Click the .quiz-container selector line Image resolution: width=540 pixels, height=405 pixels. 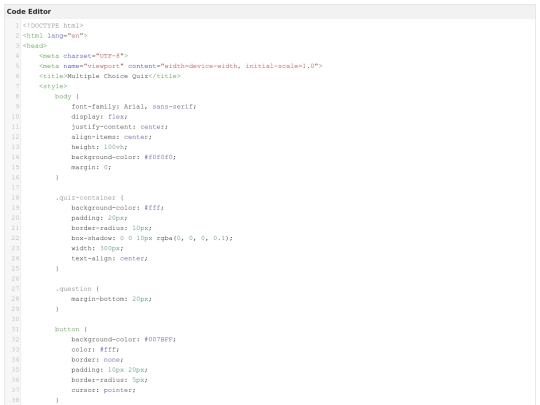click(89, 198)
